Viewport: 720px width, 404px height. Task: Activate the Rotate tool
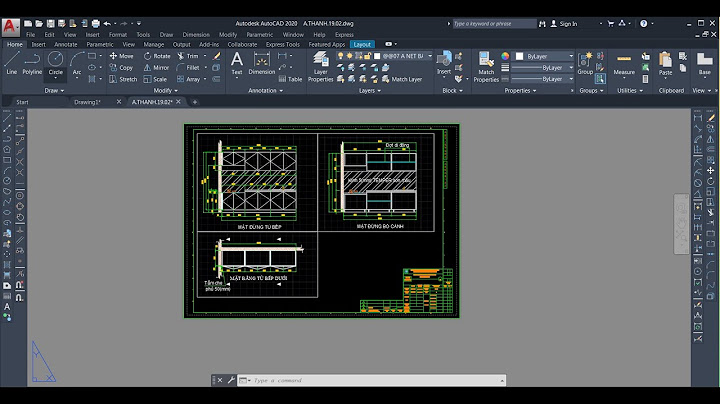(157, 56)
